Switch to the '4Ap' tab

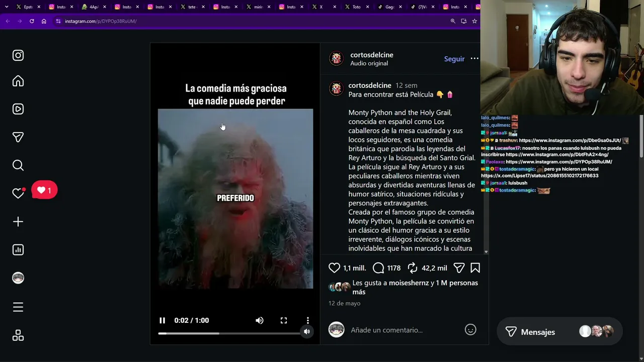click(93, 7)
